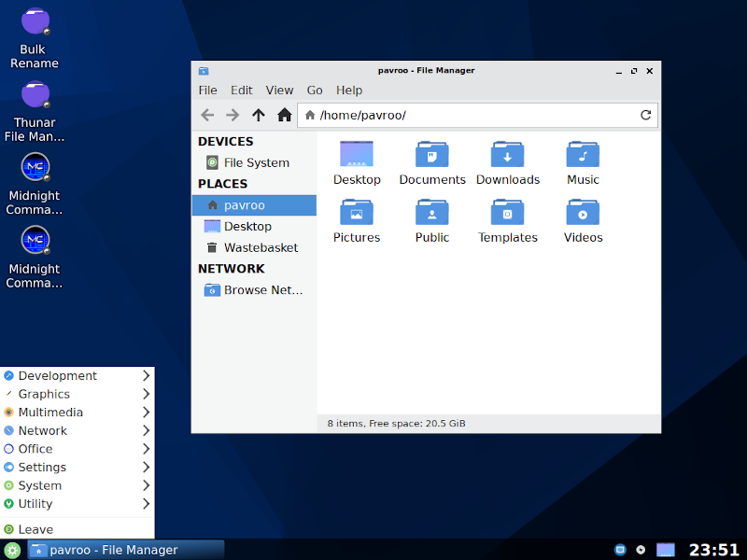The height and width of the screenshot is (560, 747).
Task: Expand the Graphics submenu
Action: click(x=78, y=394)
